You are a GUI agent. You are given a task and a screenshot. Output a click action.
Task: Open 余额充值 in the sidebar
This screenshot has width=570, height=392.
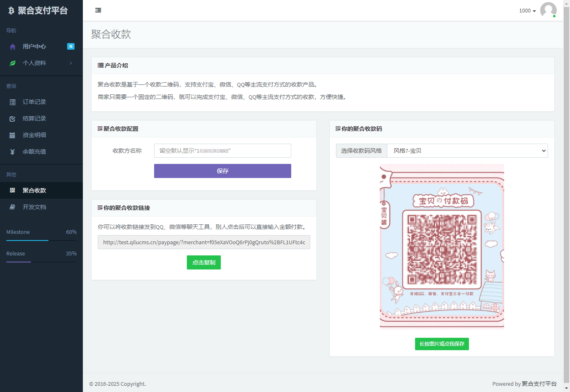coord(41,152)
